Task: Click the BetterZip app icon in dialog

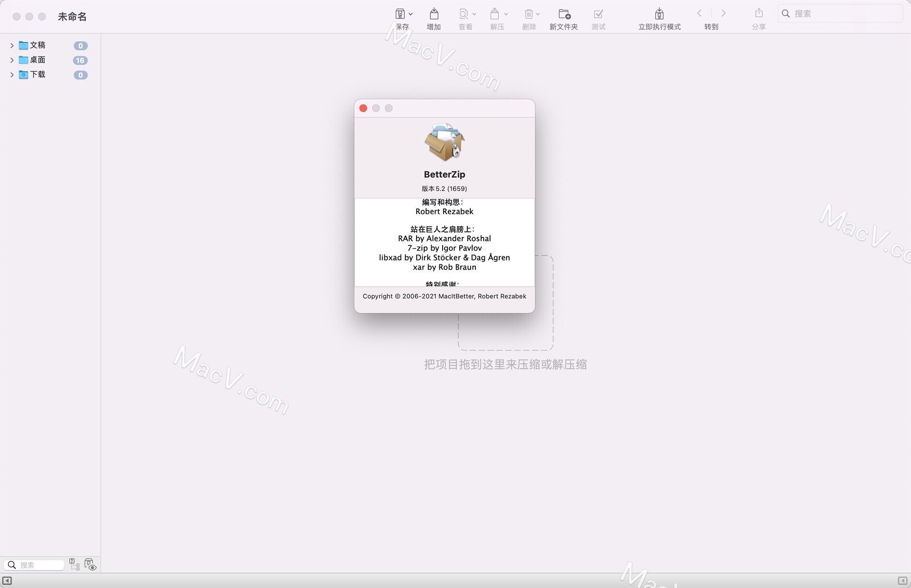Action: [445, 142]
